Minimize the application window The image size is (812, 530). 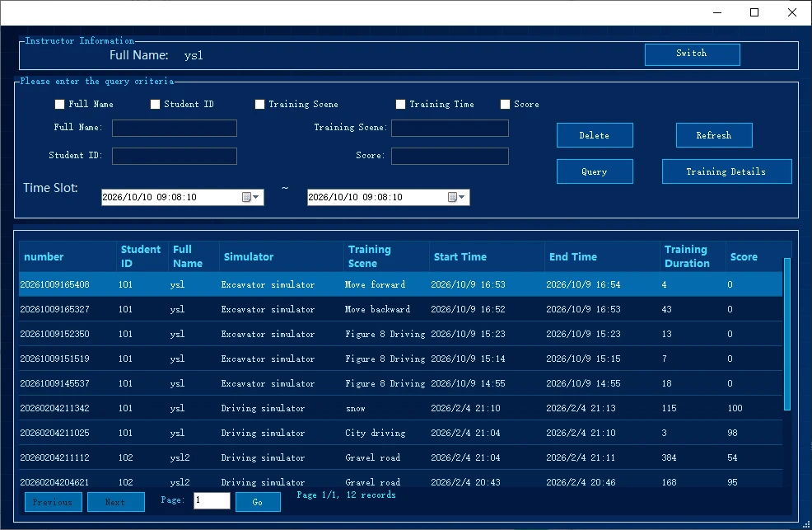(x=717, y=12)
